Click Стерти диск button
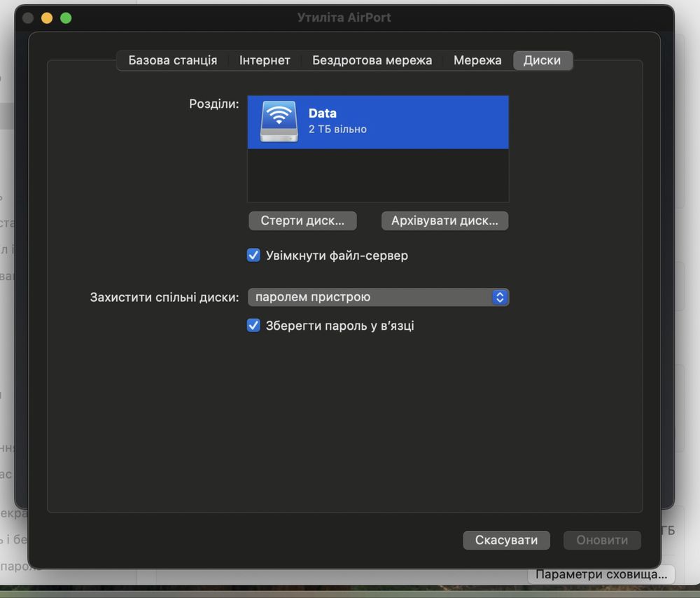The image size is (700, 598). [302, 221]
